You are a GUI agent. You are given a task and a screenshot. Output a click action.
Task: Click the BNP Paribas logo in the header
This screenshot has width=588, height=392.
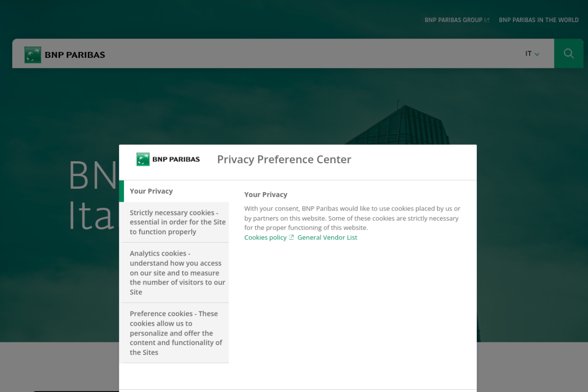pyautogui.click(x=65, y=55)
